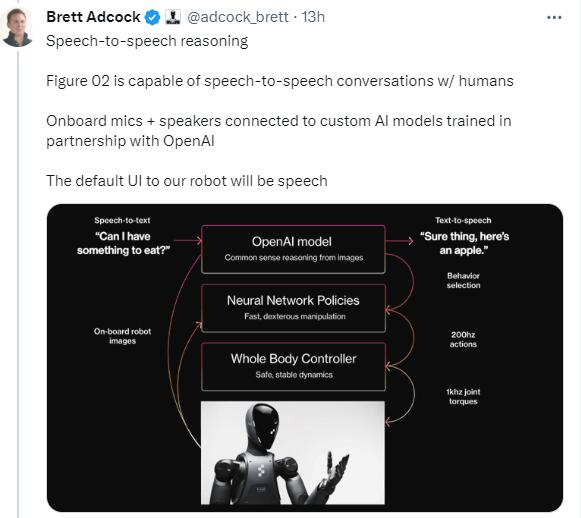
Task: Open the embedded diagram image
Action: coord(305,358)
